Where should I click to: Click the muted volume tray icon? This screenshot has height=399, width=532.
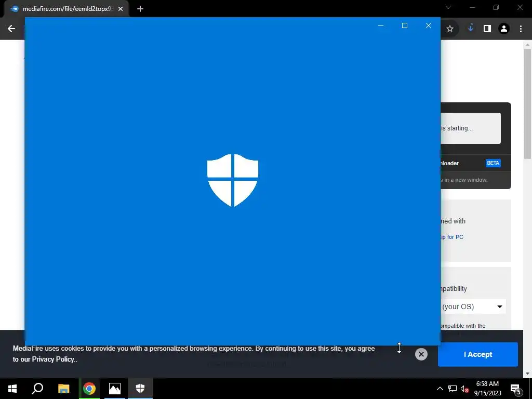(464, 389)
